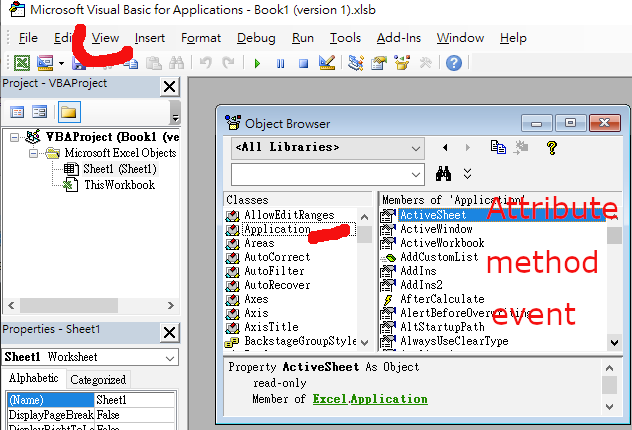Viewport: 632px width, 430px height.
Task: Collapse the VBAProject tree node
Action: click(x=14, y=137)
